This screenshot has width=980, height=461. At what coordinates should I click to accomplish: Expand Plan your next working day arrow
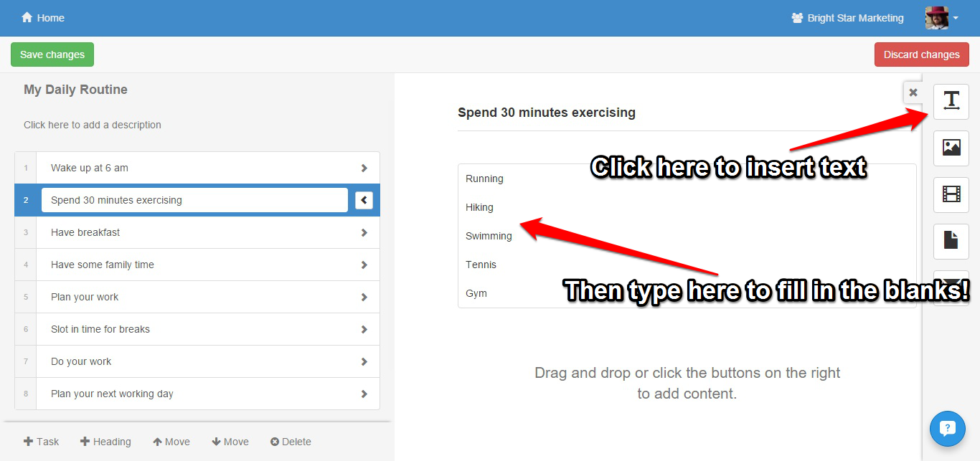point(364,394)
